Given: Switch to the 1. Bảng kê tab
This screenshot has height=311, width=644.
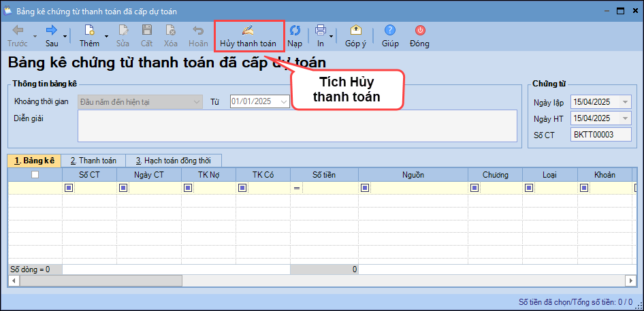Looking at the screenshot, I should click(x=34, y=161).
